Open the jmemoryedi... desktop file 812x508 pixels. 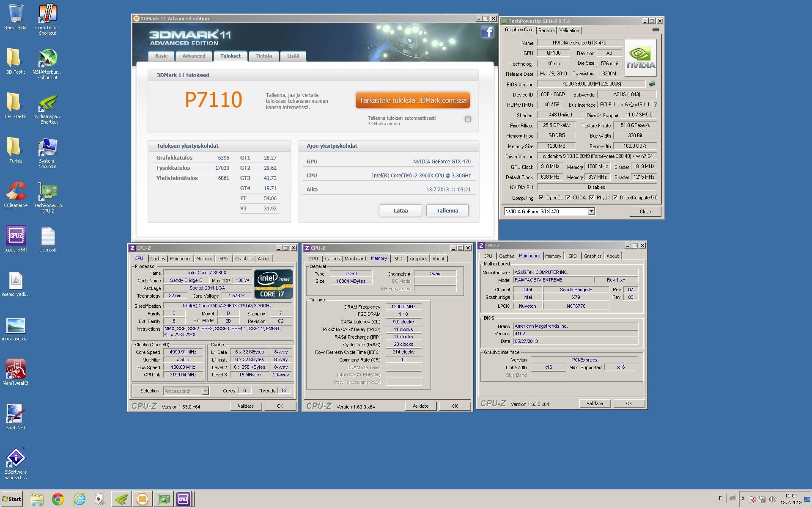click(16, 284)
